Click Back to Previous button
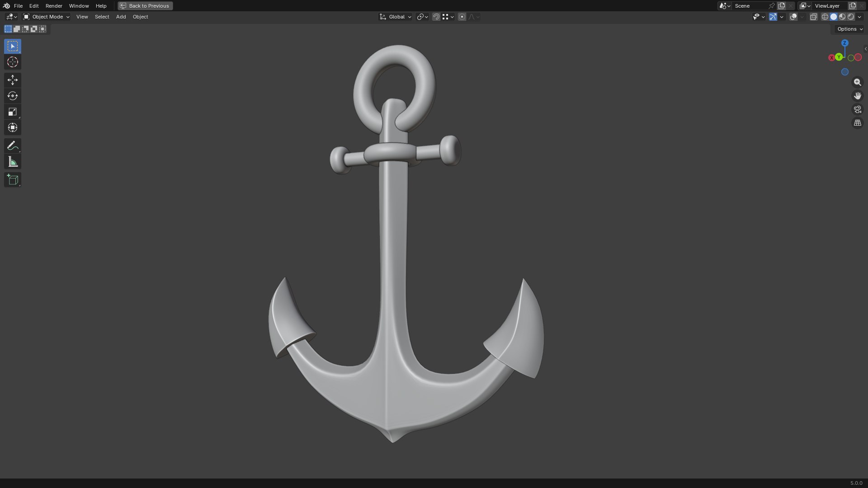 click(145, 6)
